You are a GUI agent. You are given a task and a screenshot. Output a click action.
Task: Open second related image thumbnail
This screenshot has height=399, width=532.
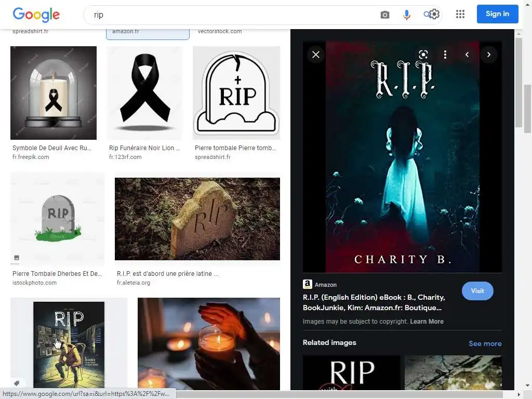(x=453, y=373)
